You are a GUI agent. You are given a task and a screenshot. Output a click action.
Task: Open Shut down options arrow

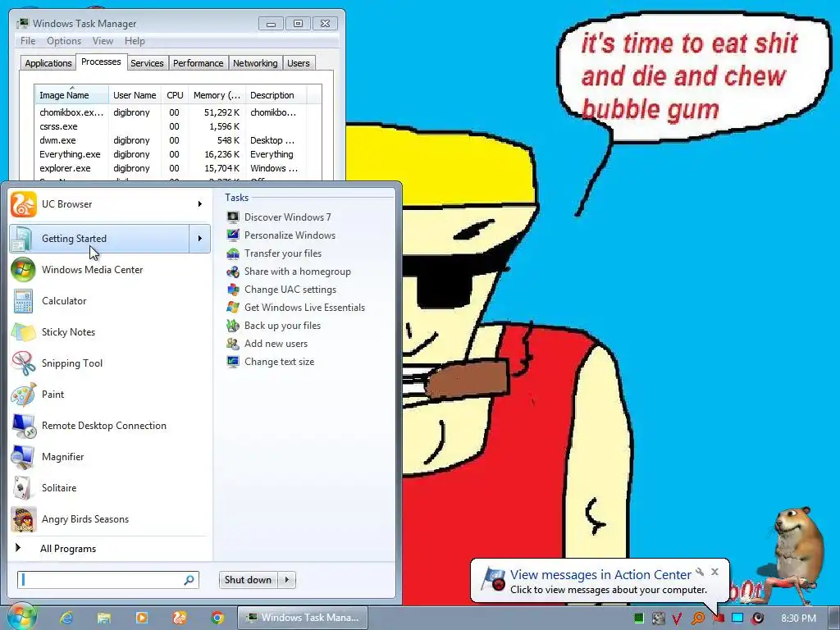point(287,580)
